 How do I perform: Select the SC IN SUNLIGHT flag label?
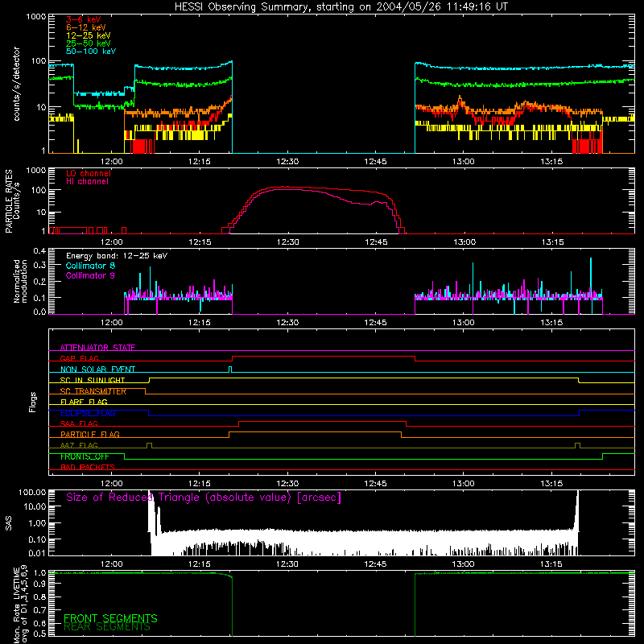click(93, 380)
